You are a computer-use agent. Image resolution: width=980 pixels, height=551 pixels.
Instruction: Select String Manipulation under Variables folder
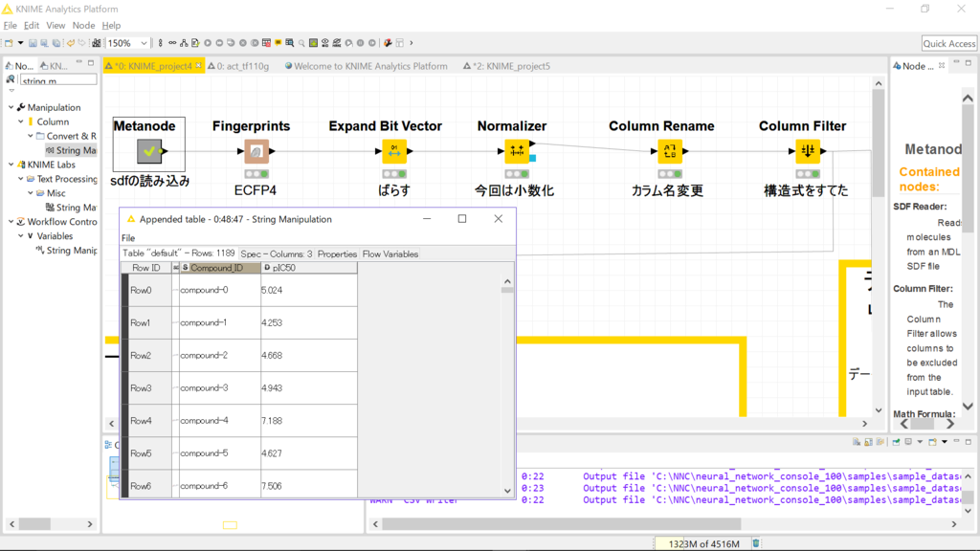coord(67,251)
